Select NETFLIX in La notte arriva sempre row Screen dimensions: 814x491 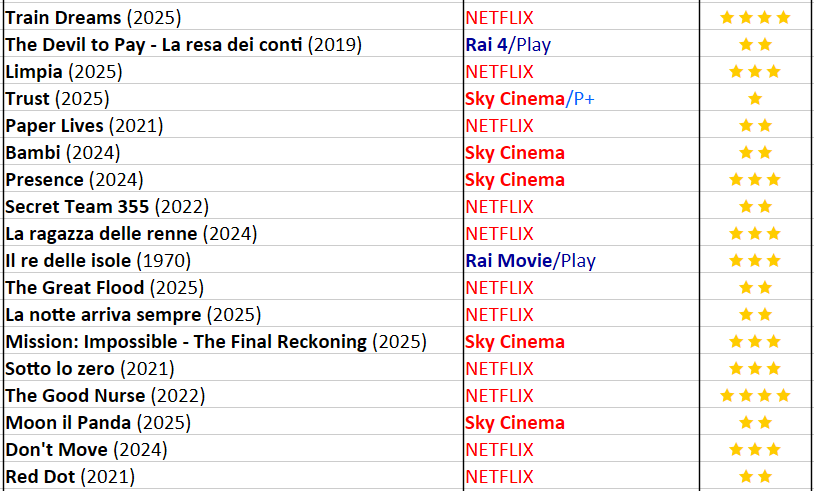(x=499, y=315)
